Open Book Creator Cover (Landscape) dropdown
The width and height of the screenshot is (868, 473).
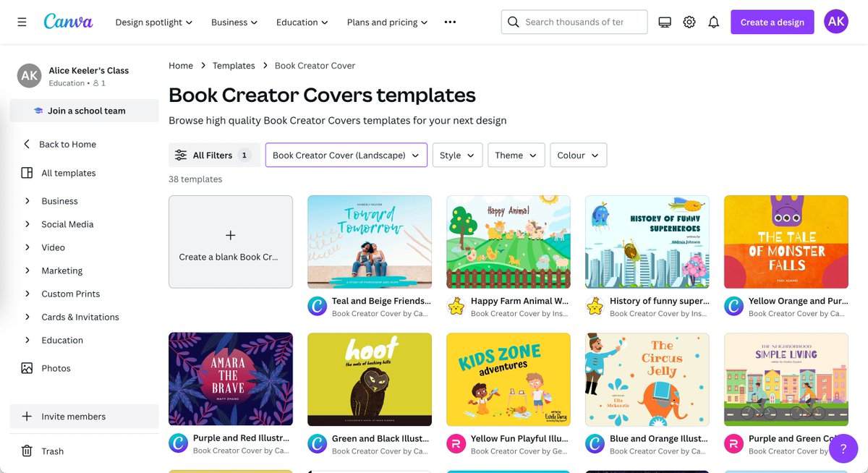[x=346, y=155]
